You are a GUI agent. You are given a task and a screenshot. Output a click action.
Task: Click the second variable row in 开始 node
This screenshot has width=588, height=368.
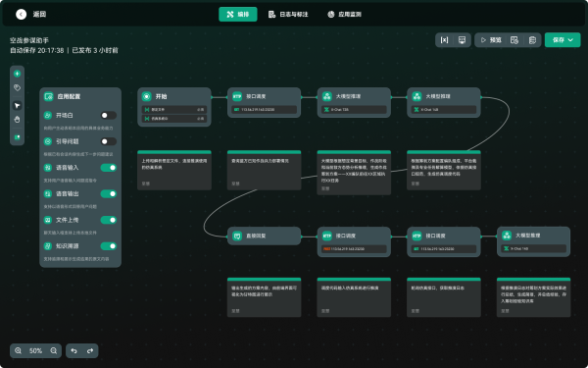coord(174,119)
